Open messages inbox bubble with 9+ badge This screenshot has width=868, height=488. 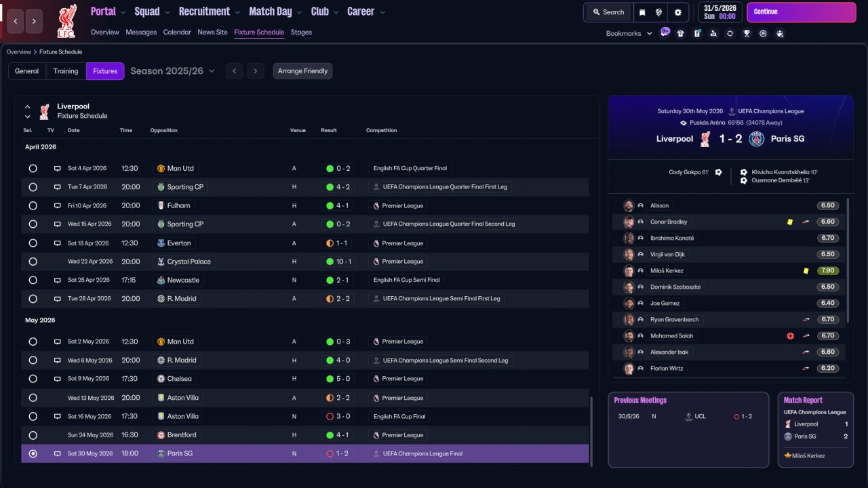pos(665,32)
